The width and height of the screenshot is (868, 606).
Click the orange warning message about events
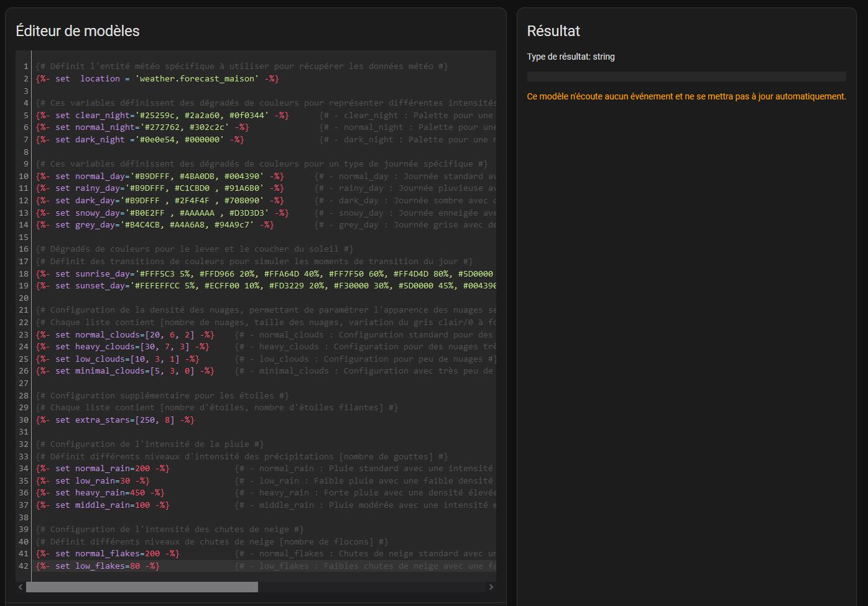click(x=686, y=96)
